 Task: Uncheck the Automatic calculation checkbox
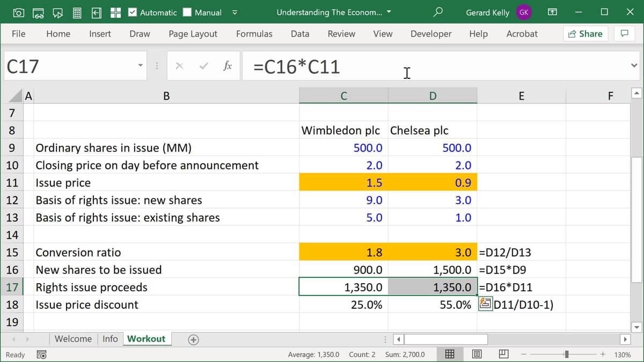(x=133, y=12)
